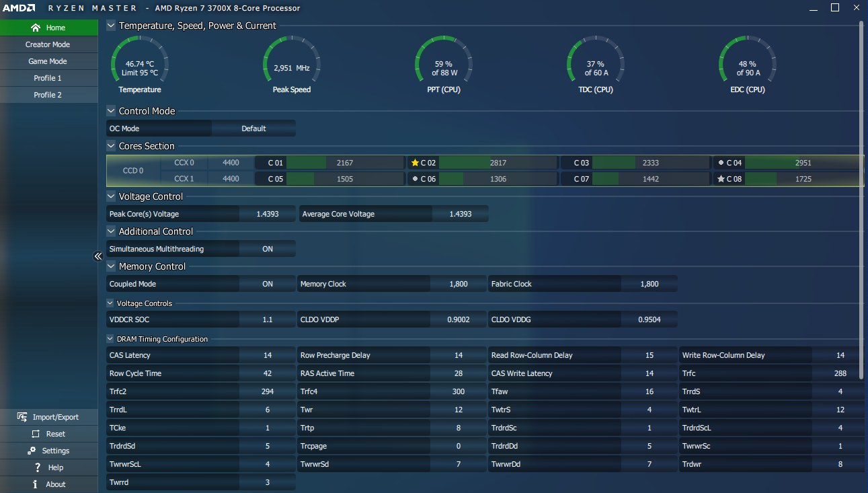Click the Trfc4 value 300
The width and height of the screenshot is (868, 493).
[x=459, y=391]
